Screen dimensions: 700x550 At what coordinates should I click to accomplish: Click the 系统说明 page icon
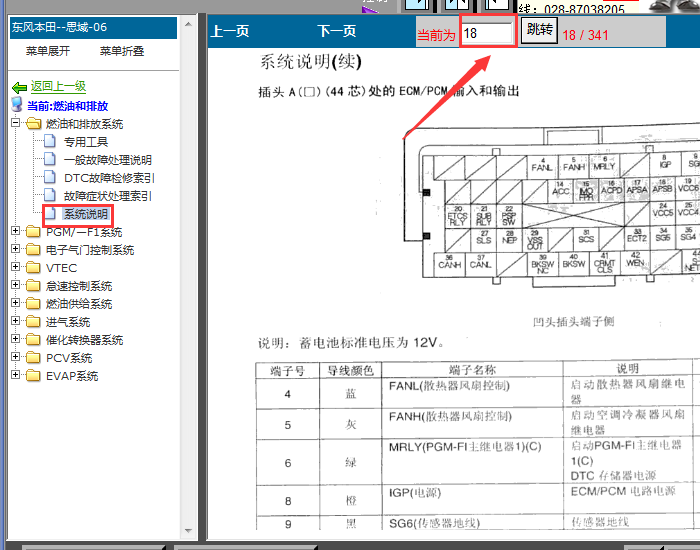50,213
